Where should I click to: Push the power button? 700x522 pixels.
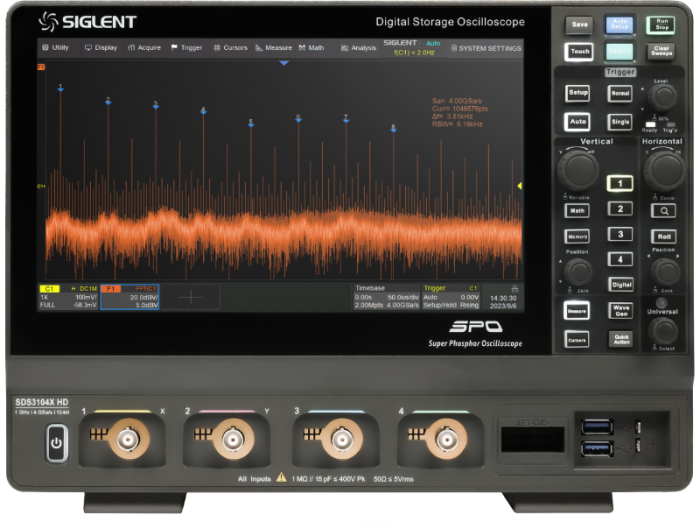click(x=56, y=443)
